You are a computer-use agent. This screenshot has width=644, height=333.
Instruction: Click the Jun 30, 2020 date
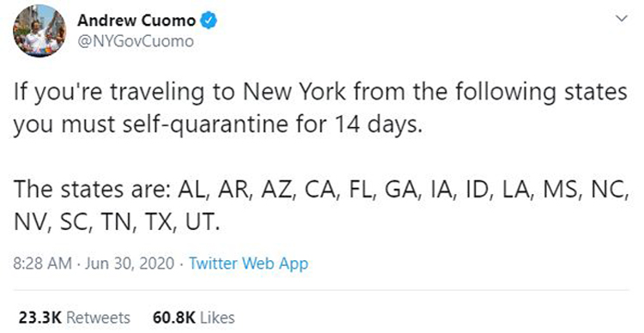(130, 263)
